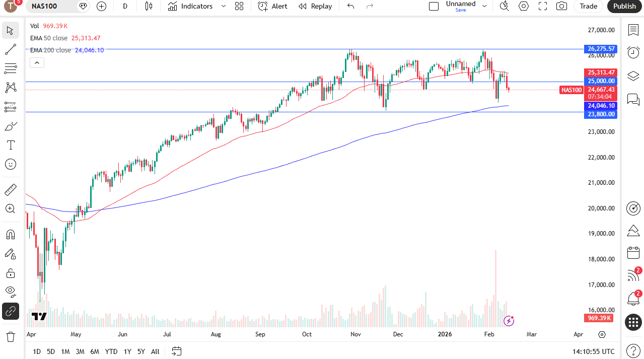Switch to 6M date range
644x359 pixels.
click(95, 351)
